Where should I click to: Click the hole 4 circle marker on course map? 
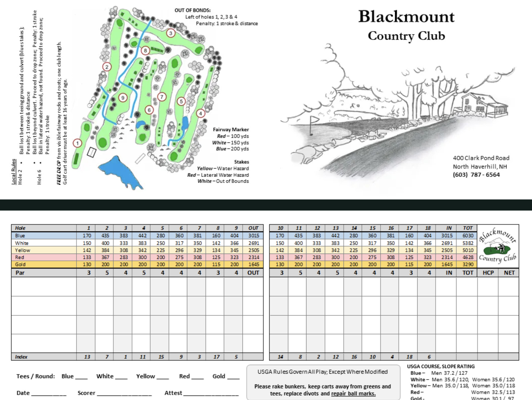click(x=201, y=113)
